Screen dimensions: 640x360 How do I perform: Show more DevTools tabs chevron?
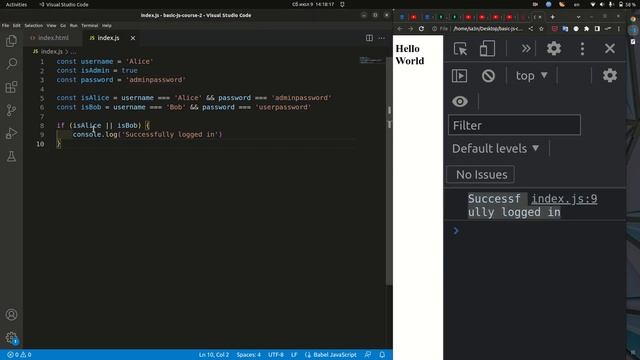point(526,49)
